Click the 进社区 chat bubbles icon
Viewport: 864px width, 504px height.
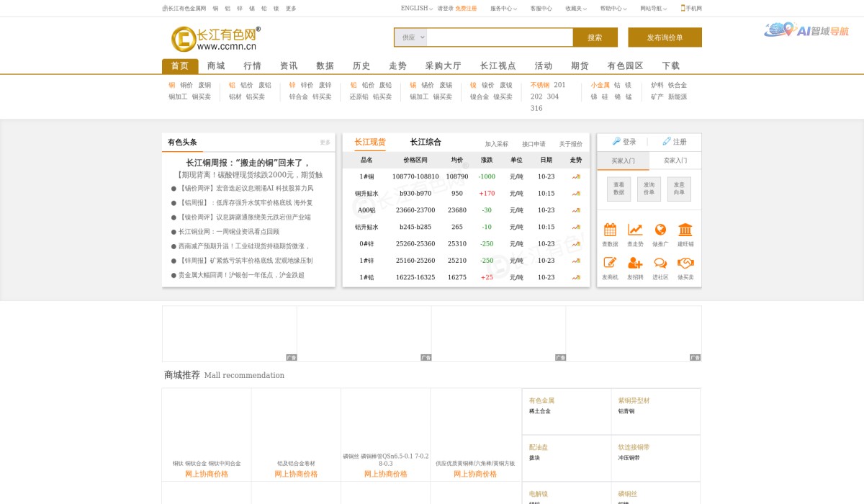[660, 263]
